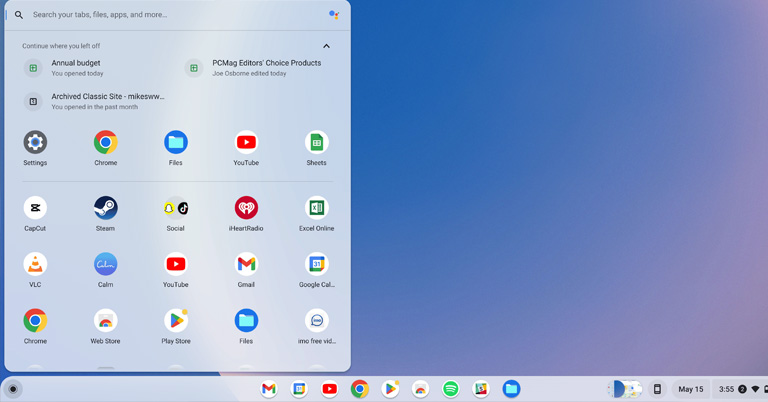This screenshot has height=402, width=768.
Task: Click the Google Assistant icon in search bar
Action: (x=334, y=15)
